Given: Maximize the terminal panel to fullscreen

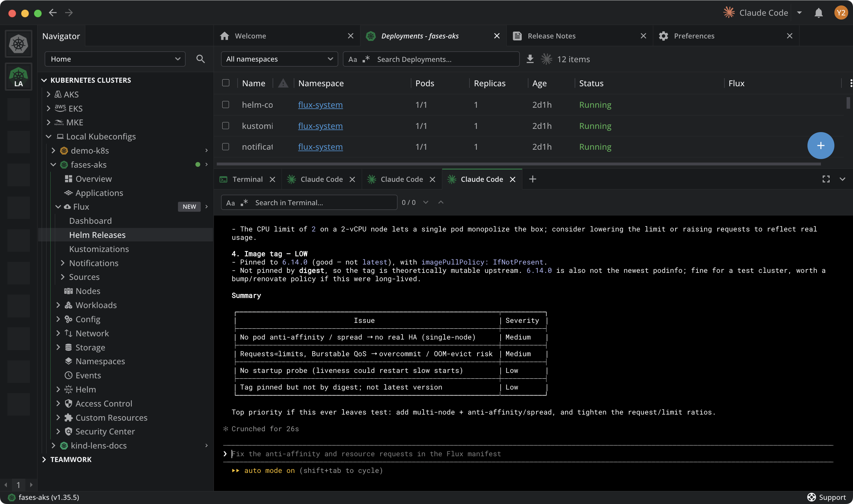Looking at the screenshot, I should (826, 179).
